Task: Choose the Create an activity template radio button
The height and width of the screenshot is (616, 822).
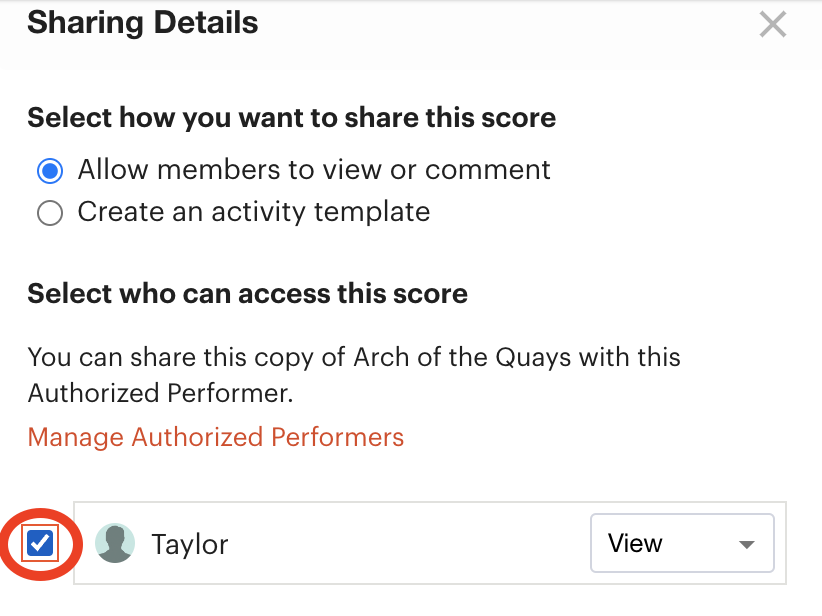Action: (x=50, y=213)
